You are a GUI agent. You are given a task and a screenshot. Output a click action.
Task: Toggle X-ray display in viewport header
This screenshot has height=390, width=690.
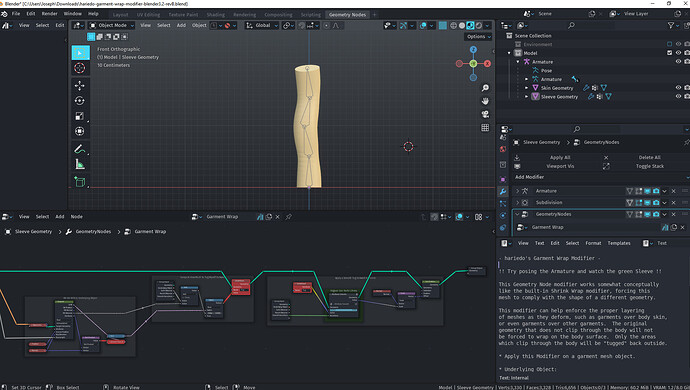(443, 26)
